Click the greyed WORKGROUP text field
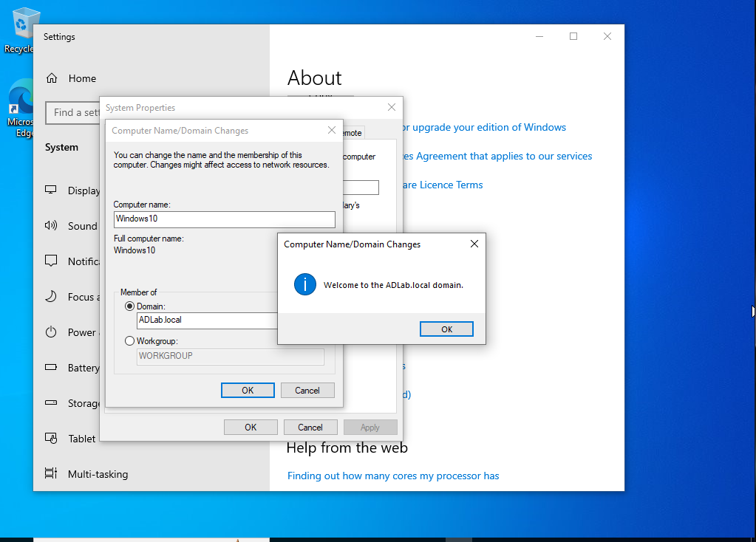This screenshot has height=542, width=756. click(x=231, y=357)
